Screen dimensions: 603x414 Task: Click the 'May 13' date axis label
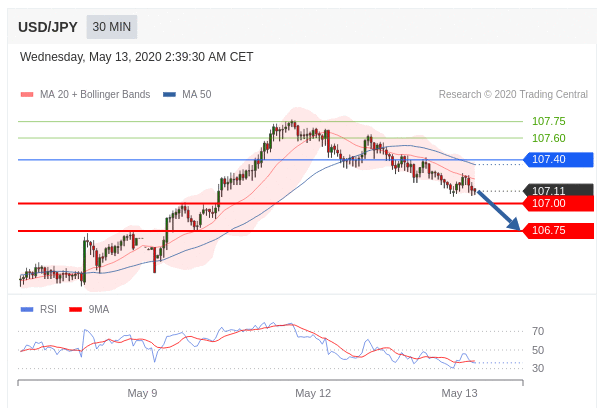coord(459,393)
